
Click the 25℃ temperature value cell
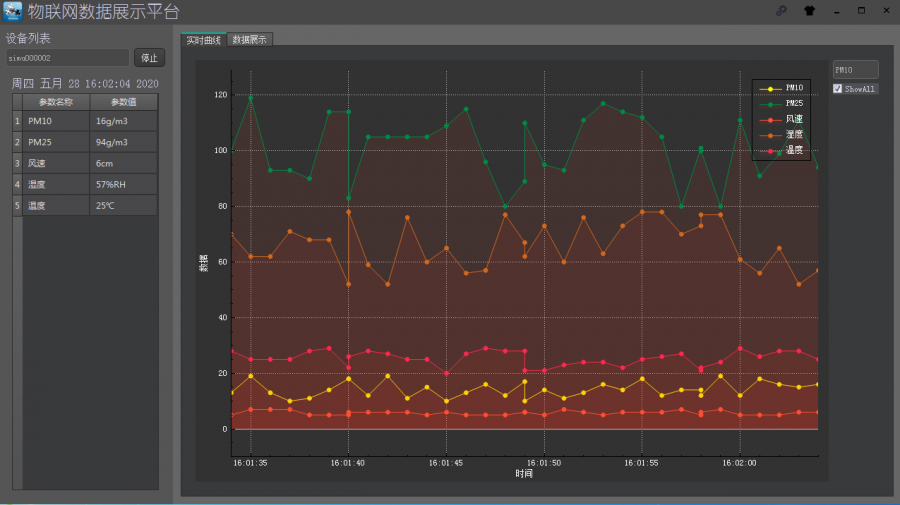123,205
